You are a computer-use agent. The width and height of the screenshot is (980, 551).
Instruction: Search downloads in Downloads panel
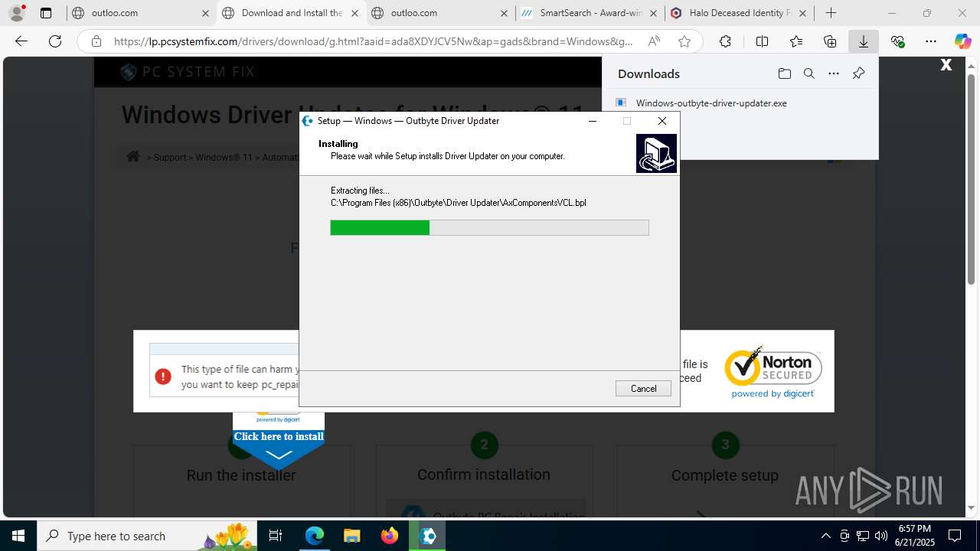[x=808, y=73]
